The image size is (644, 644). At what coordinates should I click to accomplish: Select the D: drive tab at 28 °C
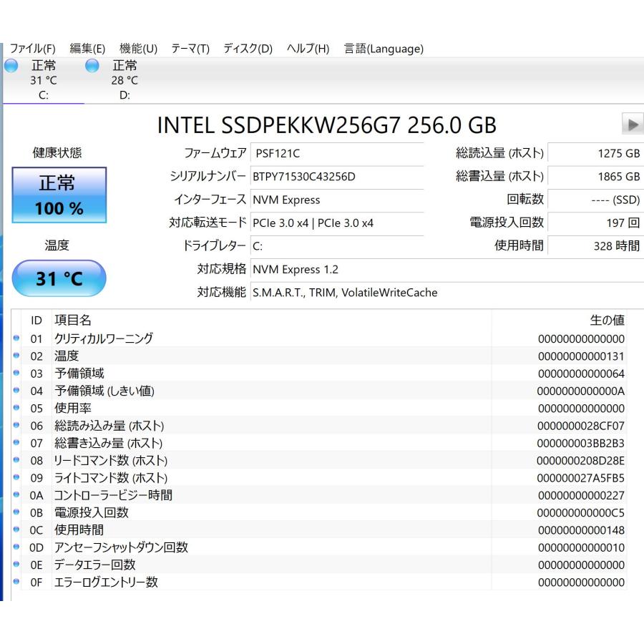125,80
